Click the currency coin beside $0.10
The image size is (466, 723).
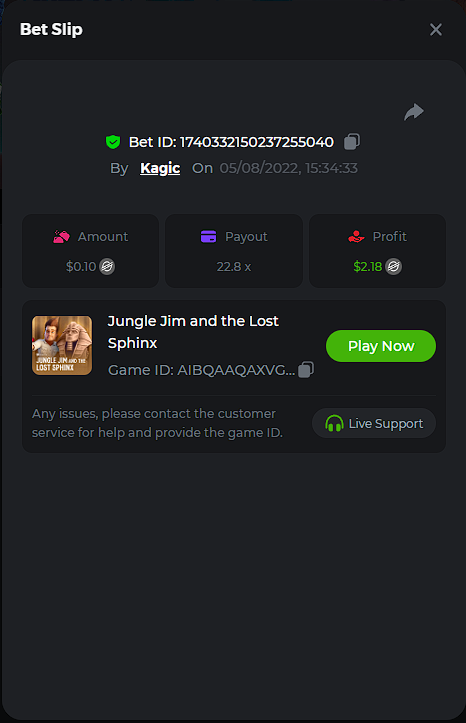click(x=107, y=267)
